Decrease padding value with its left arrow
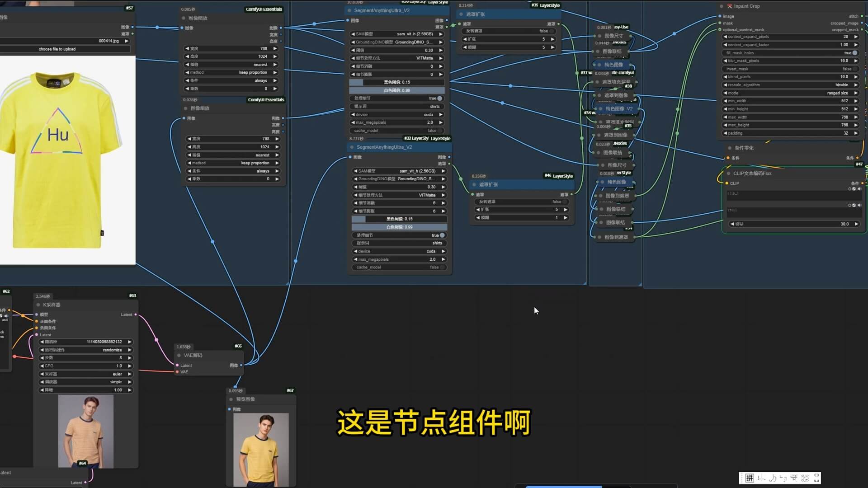Viewport: 868px width, 488px height. coord(726,133)
